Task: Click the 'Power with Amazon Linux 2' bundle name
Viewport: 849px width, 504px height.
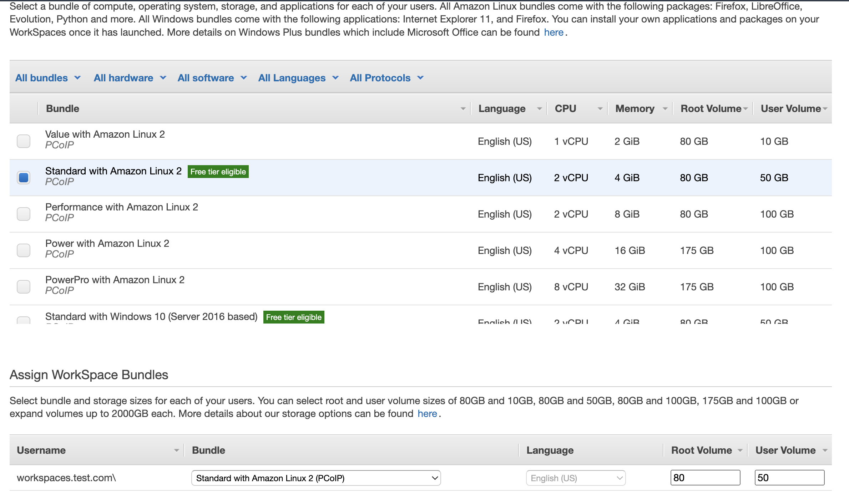Action: 107,244
